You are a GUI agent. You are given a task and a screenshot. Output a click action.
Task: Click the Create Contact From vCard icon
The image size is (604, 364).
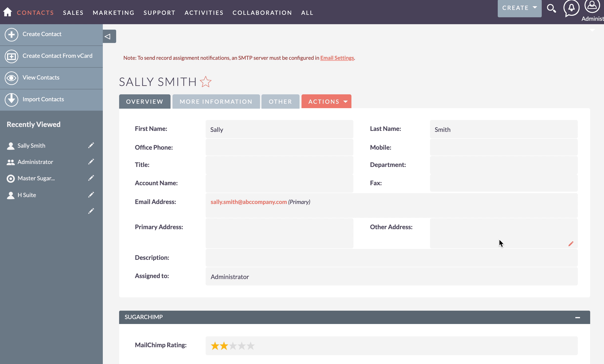pos(11,56)
